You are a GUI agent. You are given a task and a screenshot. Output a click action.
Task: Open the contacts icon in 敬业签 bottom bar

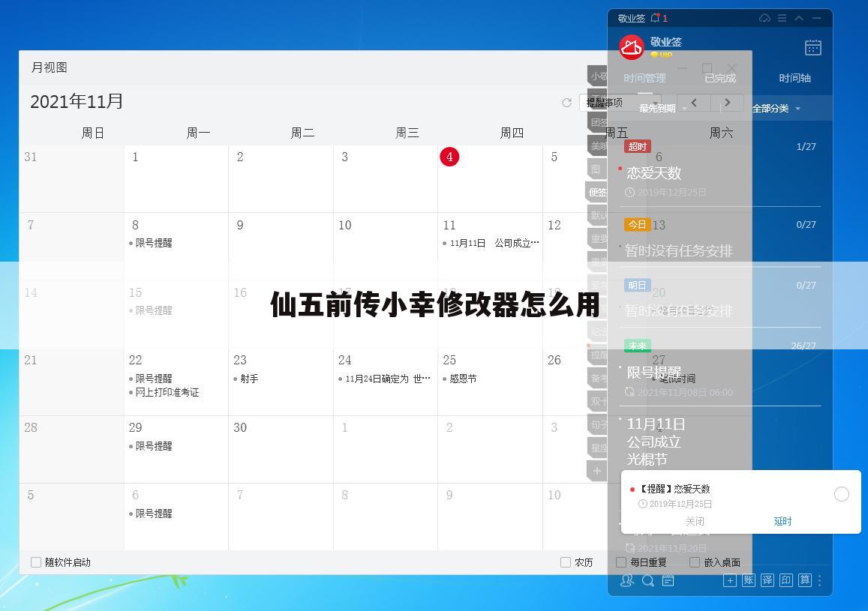(626, 580)
